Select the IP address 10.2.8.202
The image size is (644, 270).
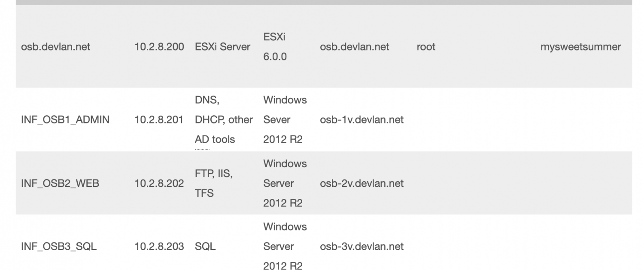tap(159, 183)
